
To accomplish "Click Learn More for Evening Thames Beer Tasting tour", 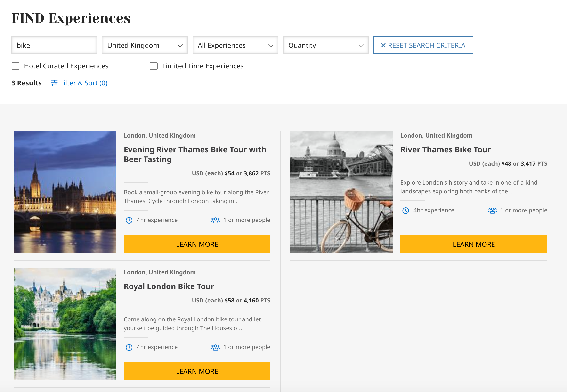I will [197, 244].
